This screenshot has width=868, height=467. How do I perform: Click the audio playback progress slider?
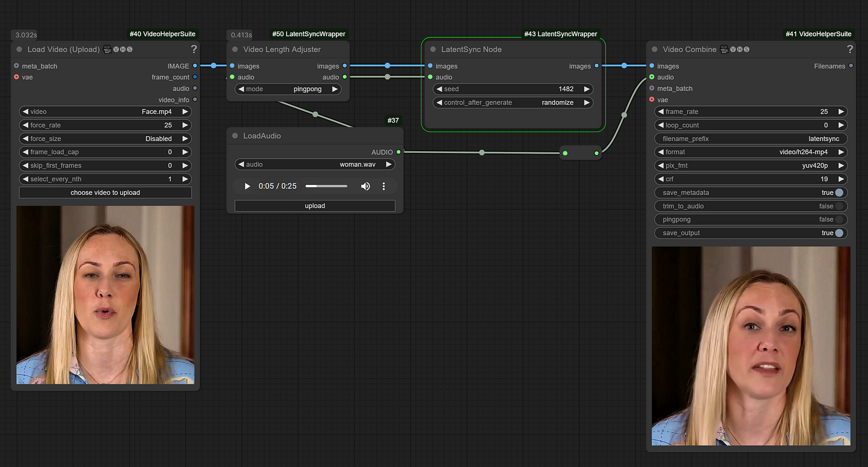pyautogui.click(x=326, y=186)
